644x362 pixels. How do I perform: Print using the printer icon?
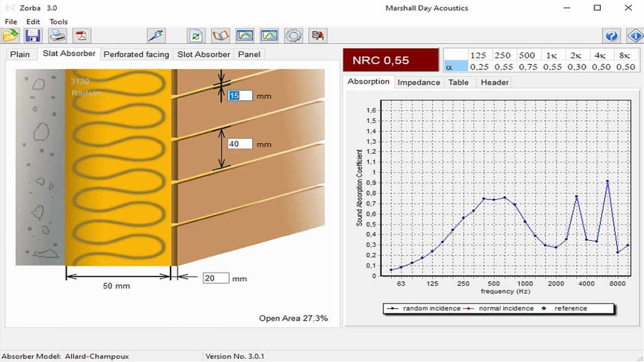click(58, 35)
